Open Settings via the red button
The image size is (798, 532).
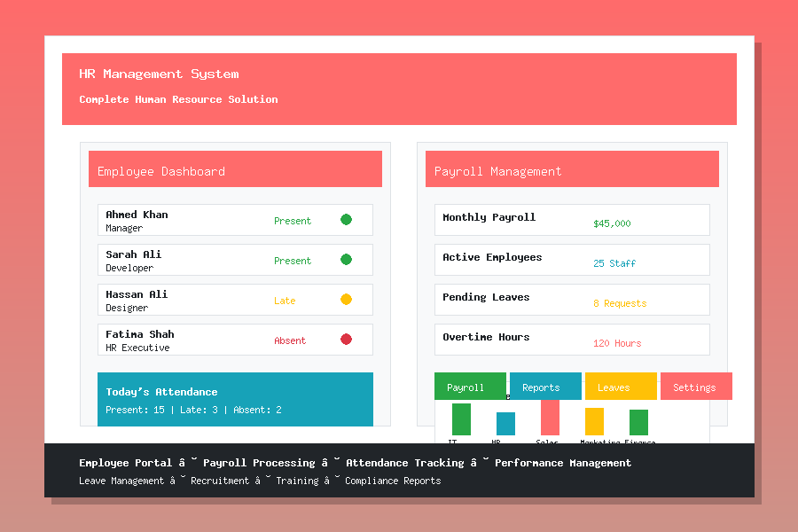point(696,387)
